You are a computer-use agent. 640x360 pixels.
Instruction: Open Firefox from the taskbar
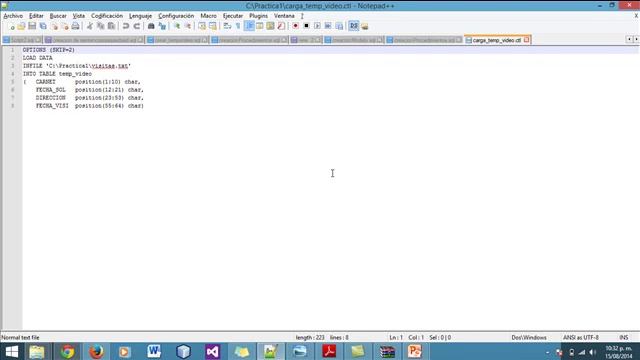click(x=96, y=351)
